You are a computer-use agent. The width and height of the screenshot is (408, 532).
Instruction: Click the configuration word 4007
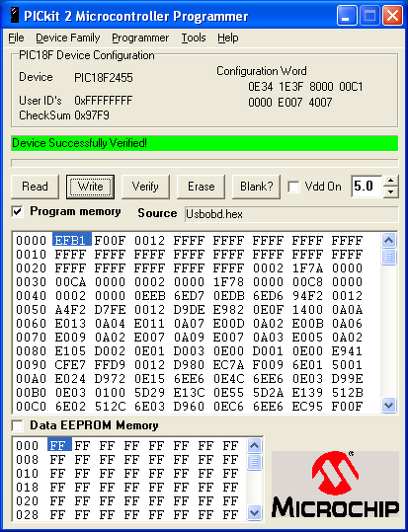pos(320,102)
